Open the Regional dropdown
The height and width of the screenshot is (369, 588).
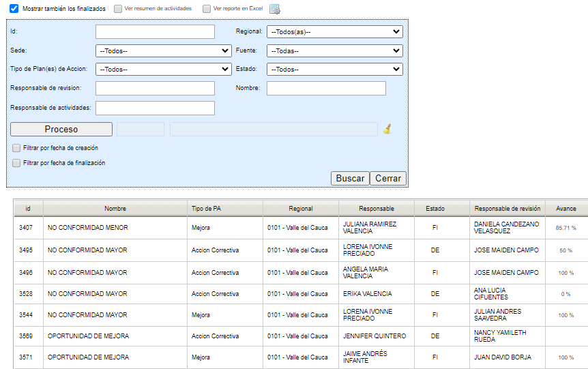(334, 31)
